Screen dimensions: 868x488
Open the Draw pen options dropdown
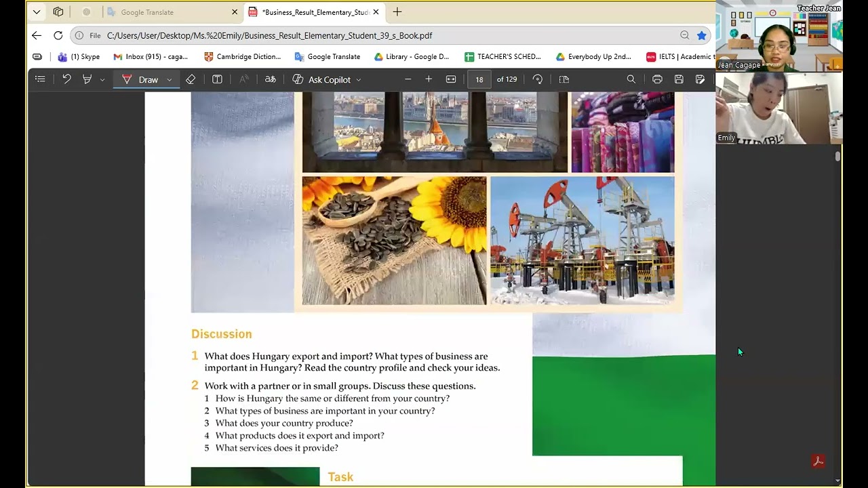pyautogui.click(x=169, y=80)
